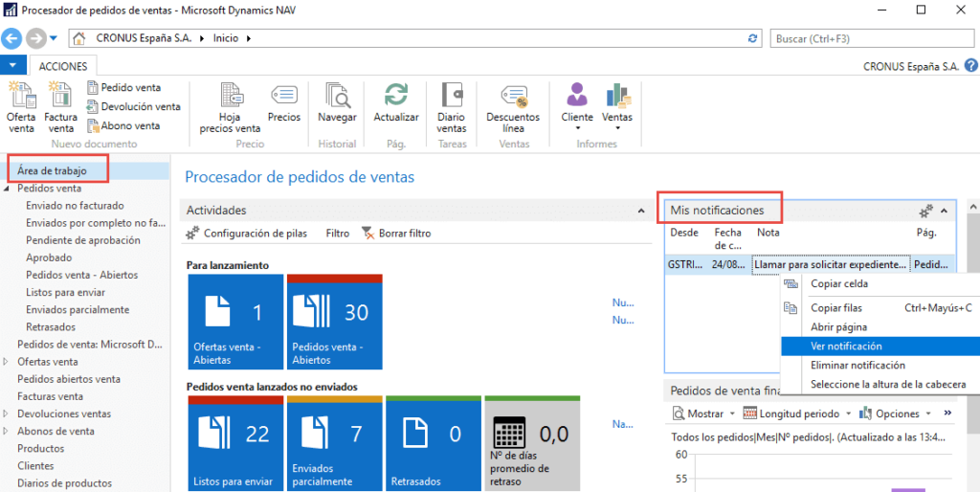This screenshot has width=980, height=492.
Task: Open Pedidos venta - Abiertos tile showing 30
Action: point(334,322)
